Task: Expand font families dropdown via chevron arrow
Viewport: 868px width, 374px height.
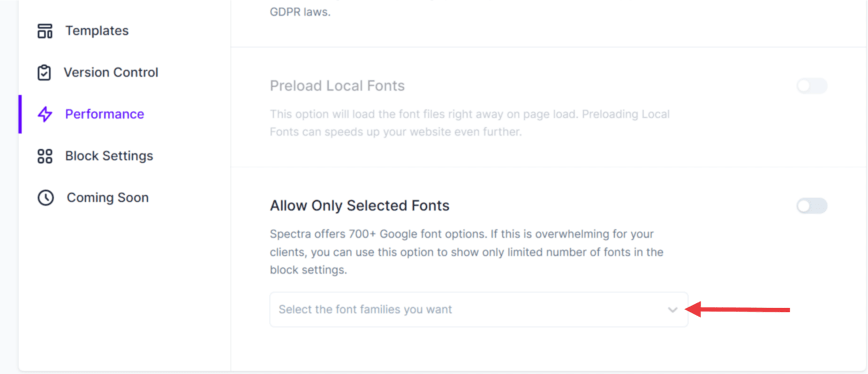Action: 672,310
